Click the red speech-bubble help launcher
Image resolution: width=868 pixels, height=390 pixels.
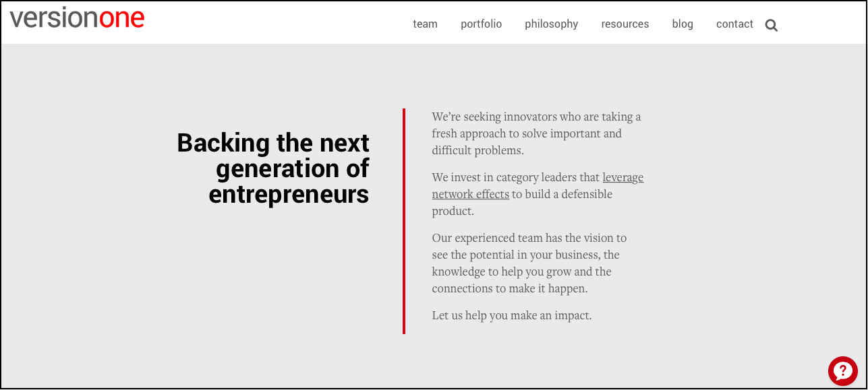point(842,370)
